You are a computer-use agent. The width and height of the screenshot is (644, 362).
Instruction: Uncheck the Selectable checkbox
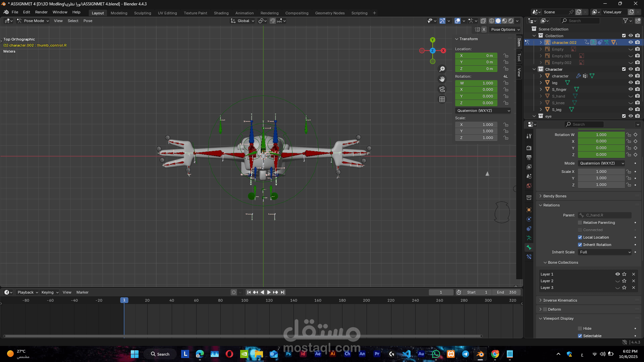pos(580,336)
